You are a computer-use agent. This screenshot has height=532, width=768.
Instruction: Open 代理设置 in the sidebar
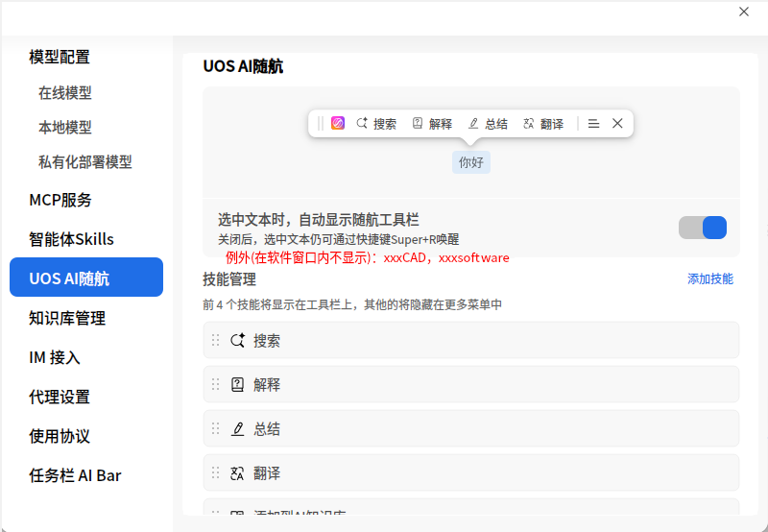(60, 397)
